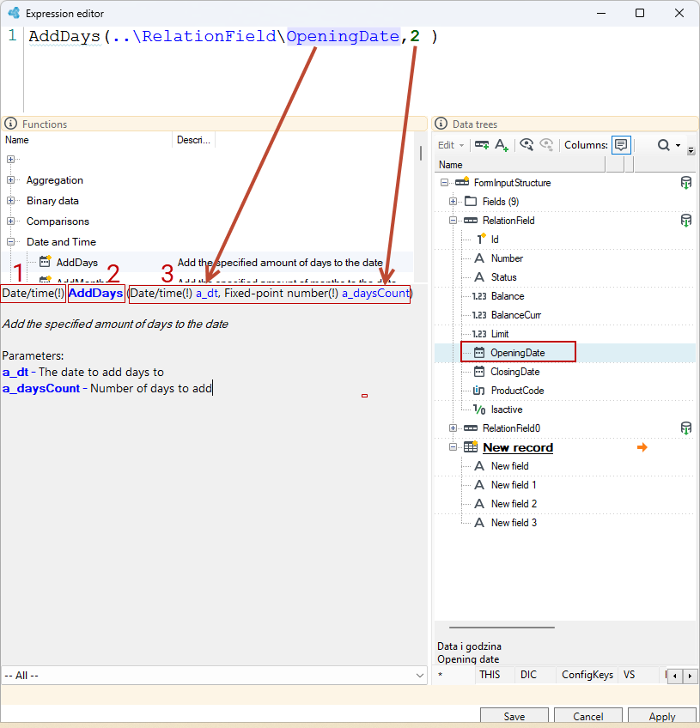Expand the Comparisons function group

click(x=10, y=221)
